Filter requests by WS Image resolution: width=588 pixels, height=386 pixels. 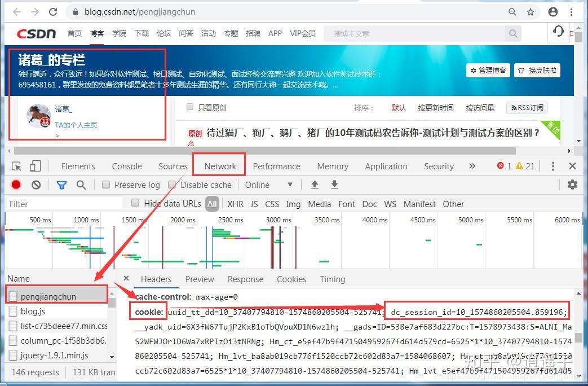[x=390, y=204]
